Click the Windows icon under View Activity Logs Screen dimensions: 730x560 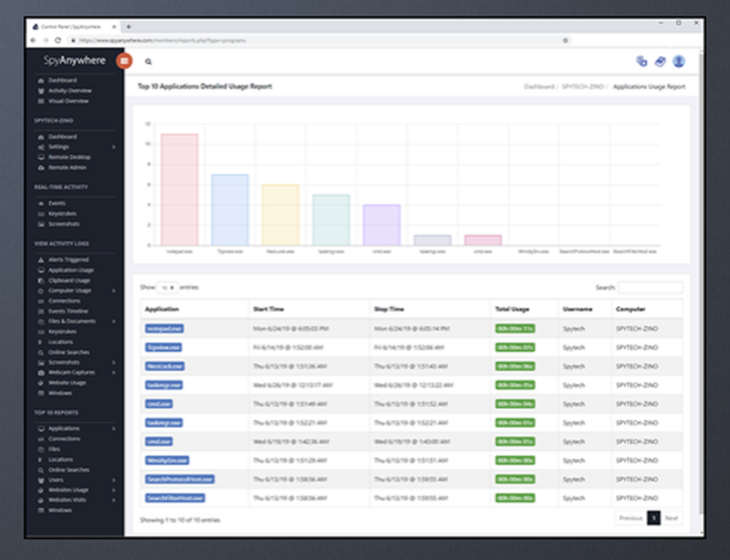pyautogui.click(x=41, y=393)
